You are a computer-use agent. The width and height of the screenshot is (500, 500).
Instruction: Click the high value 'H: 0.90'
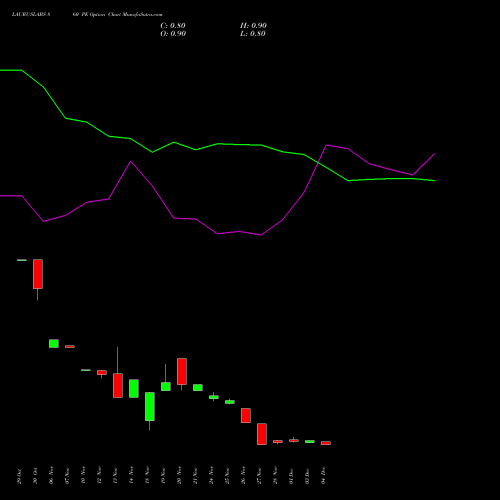253,26
